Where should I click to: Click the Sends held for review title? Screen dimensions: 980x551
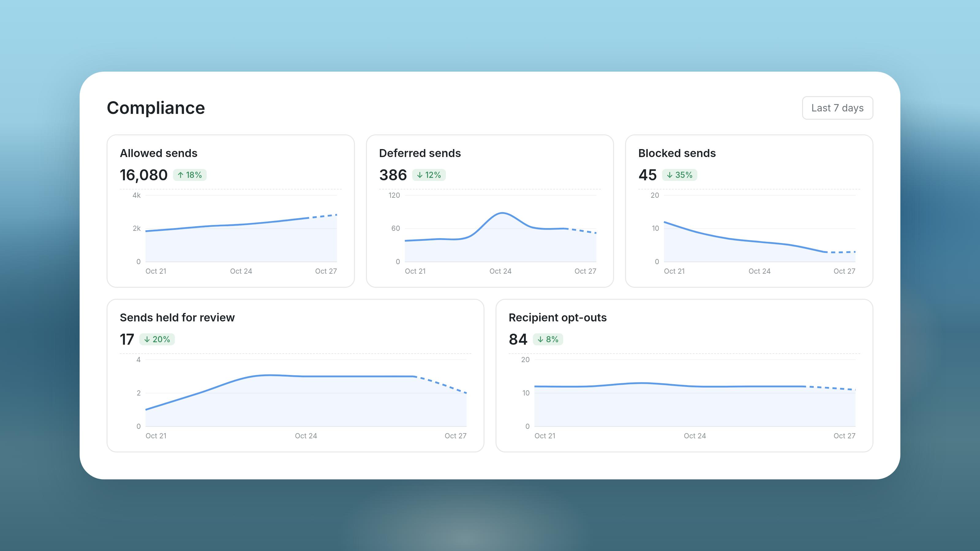pyautogui.click(x=177, y=317)
